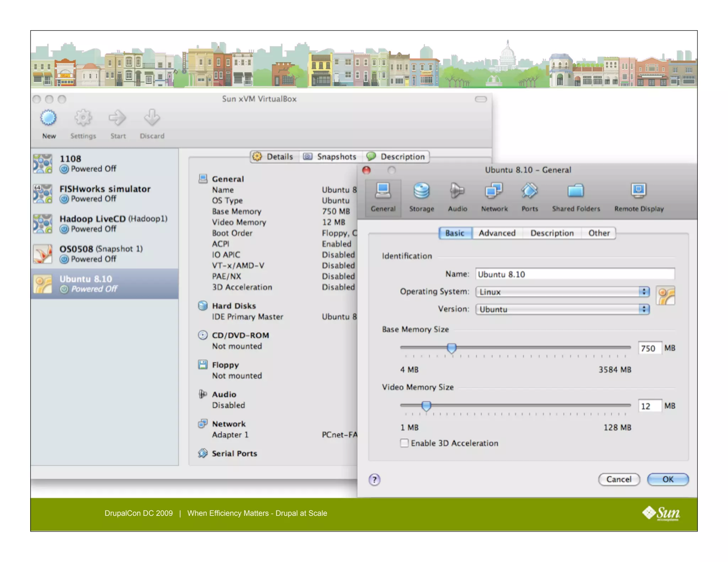Image resolution: width=728 pixels, height=562 pixels.
Task: Switch to the Advanced tab
Action: pyautogui.click(x=497, y=233)
